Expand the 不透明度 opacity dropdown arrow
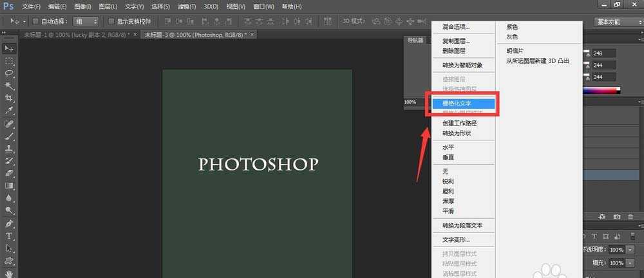This screenshot has height=278, width=644. coord(629,250)
